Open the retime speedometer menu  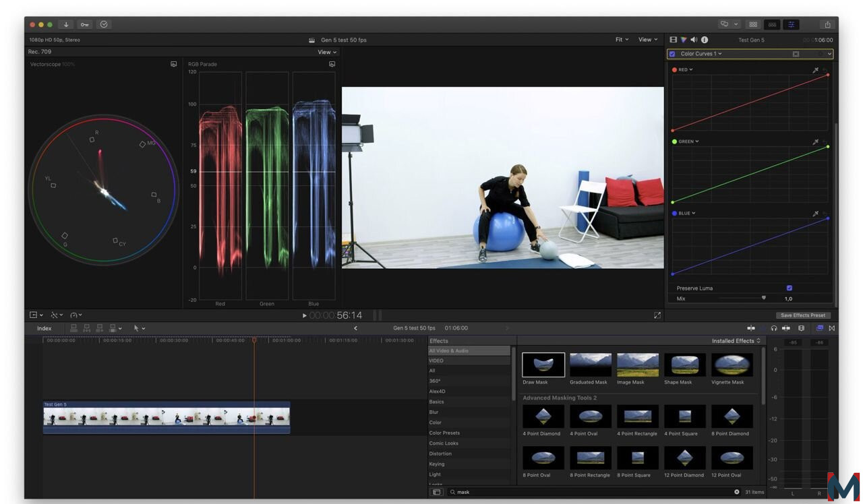pyautogui.click(x=76, y=315)
